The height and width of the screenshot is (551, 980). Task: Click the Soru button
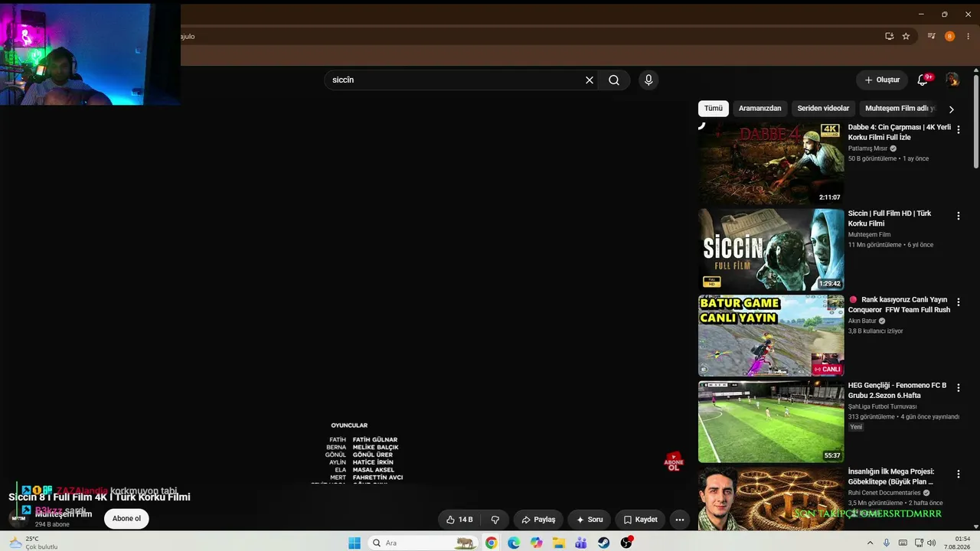590,520
